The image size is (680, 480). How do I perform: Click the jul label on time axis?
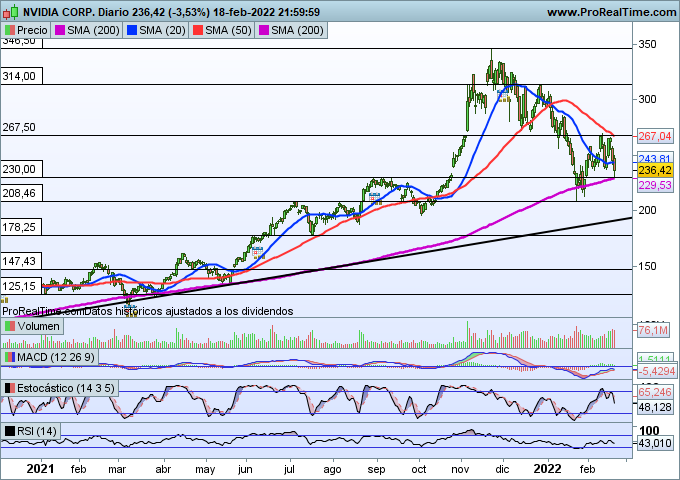(x=289, y=470)
